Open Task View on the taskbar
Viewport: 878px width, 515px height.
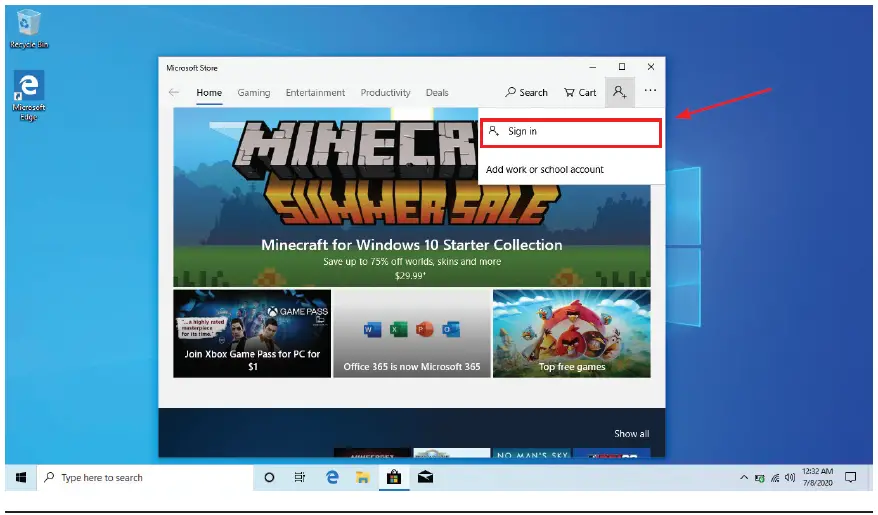[x=300, y=477]
